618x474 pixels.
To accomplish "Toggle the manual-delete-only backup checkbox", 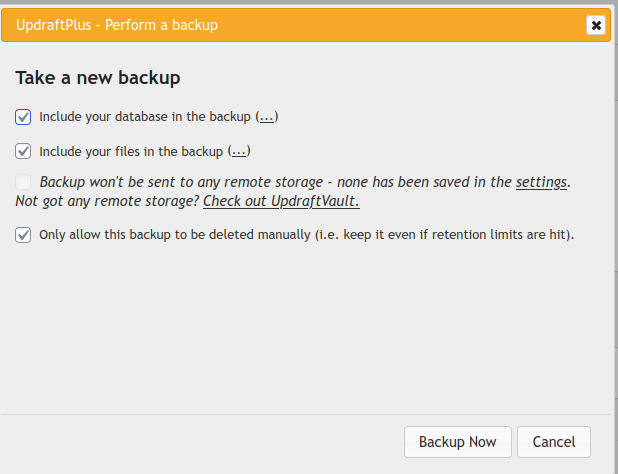I will [23, 236].
